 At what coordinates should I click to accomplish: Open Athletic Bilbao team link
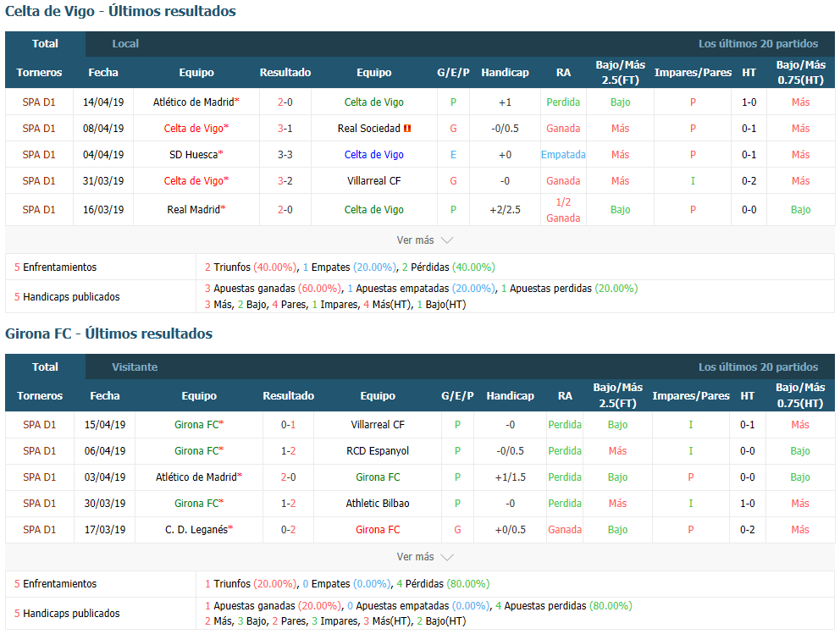coord(378,504)
